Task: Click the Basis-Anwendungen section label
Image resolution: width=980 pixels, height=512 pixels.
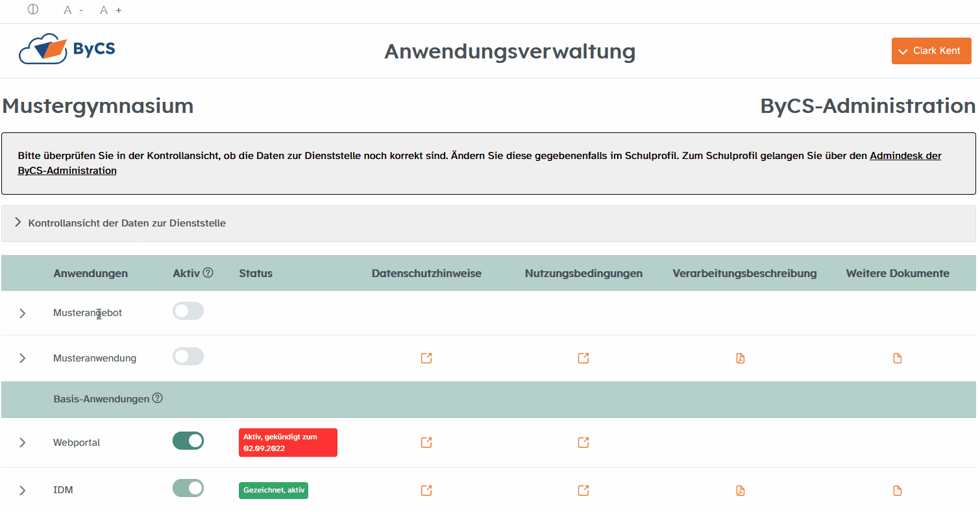Action: click(101, 399)
